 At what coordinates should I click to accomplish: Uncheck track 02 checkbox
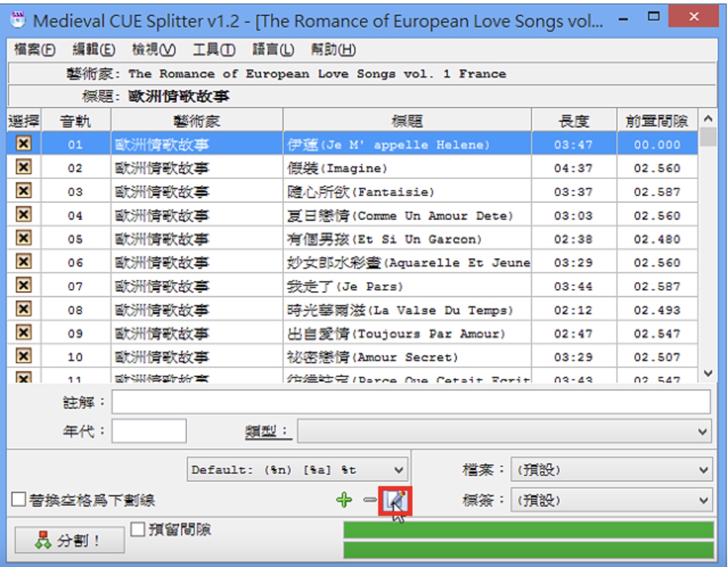(23, 167)
